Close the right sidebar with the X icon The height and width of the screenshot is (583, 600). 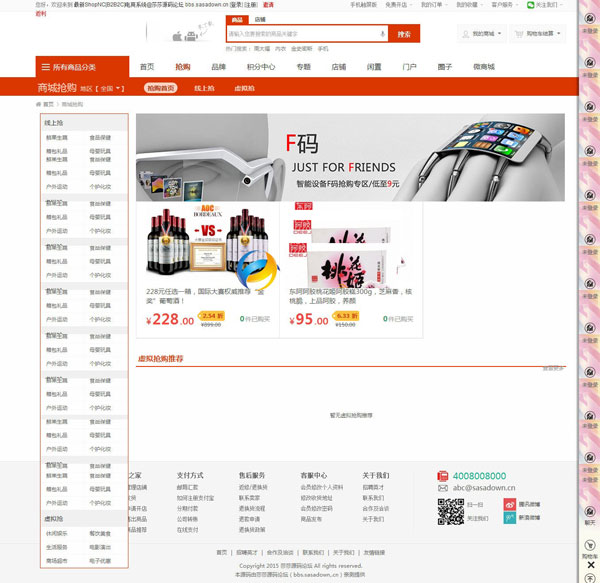click(591, 565)
